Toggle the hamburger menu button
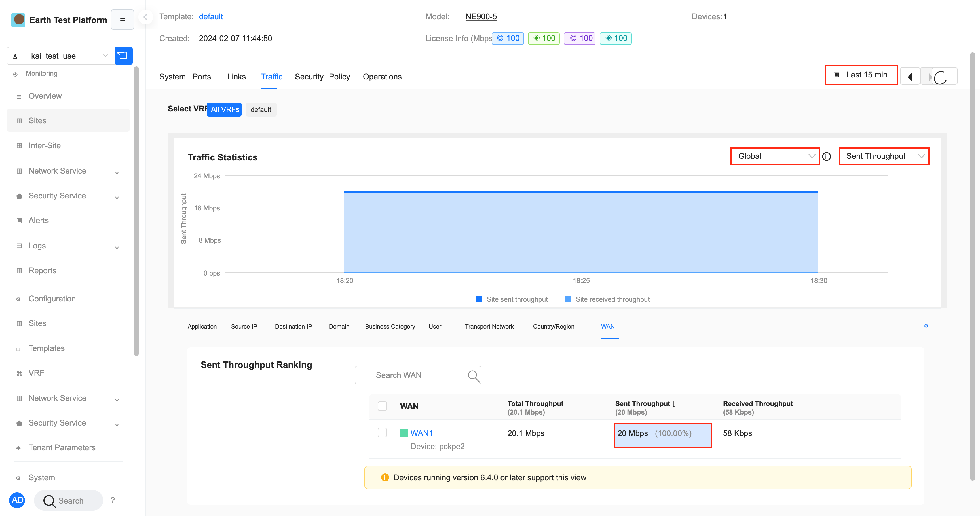The height and width of the screenshot is (516, 980). pyautogui.click(x=122, y=20)
